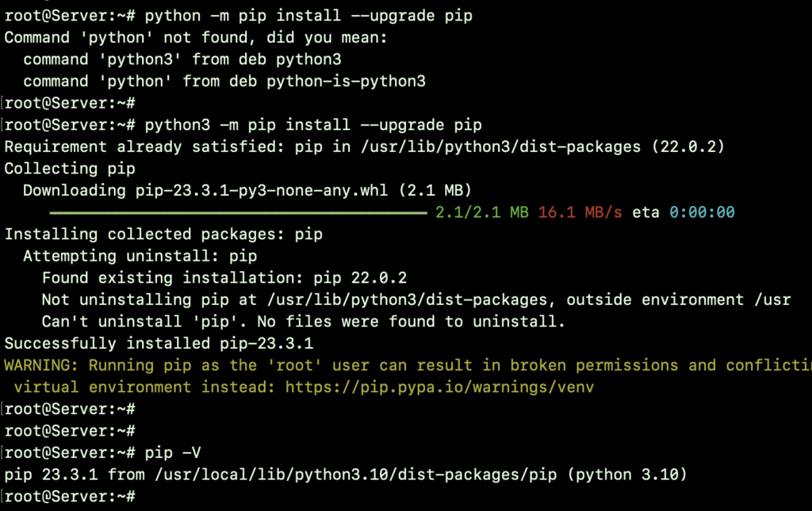Click the first 'python -m pip install' command
This screenshot has height=511, width=812.
tap(308, 16)
